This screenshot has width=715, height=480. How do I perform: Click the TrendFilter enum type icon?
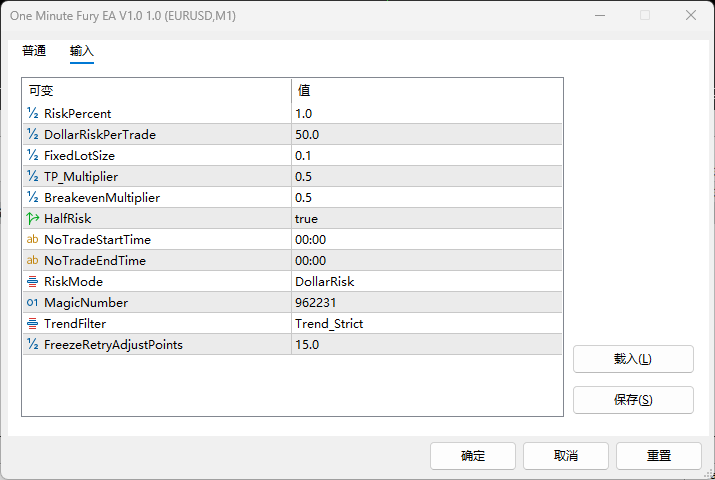(x=32, y=324)
